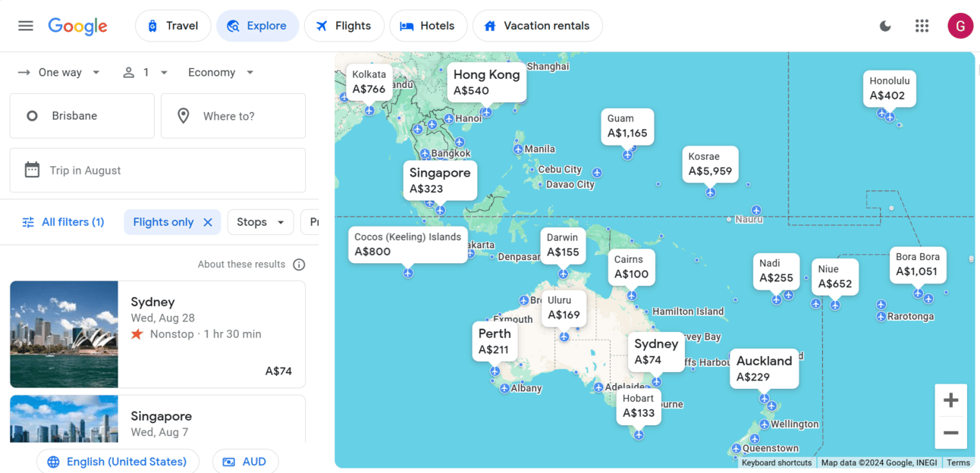Image resolution: width=980 pixels, height=473 pixels.
Task: Select Cairns A$100 map label
Action: (x=631, y=267)
